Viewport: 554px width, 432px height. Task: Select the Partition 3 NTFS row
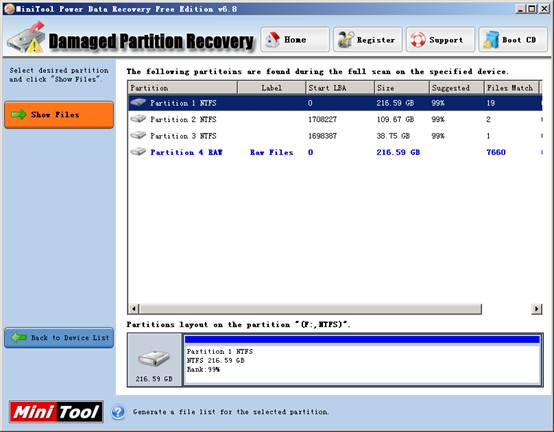(335, 136)
